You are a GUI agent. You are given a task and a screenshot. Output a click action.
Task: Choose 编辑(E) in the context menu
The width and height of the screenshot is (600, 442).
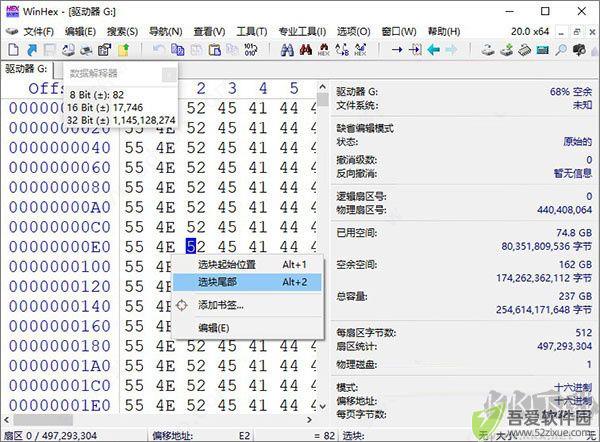point(247,328)
